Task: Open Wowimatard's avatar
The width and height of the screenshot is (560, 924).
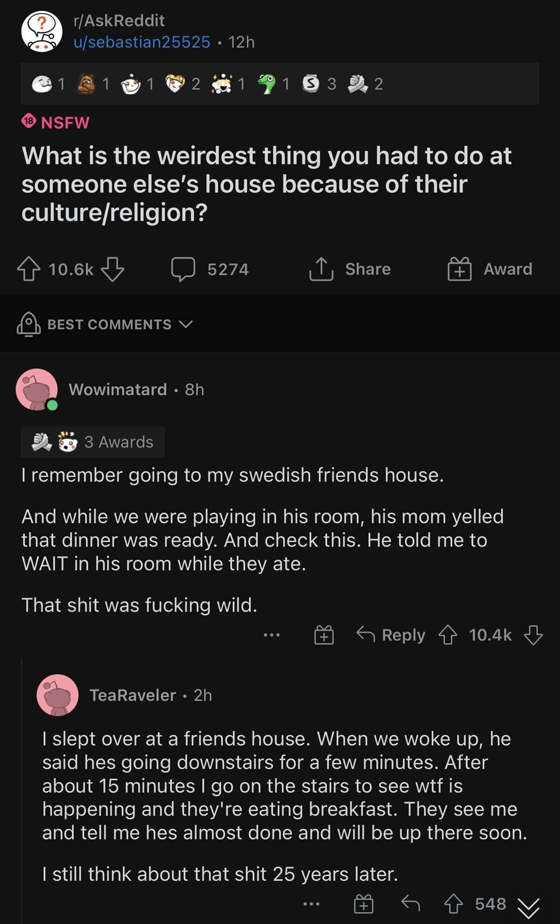Action: pyautogui.click(x=36, y=389)
